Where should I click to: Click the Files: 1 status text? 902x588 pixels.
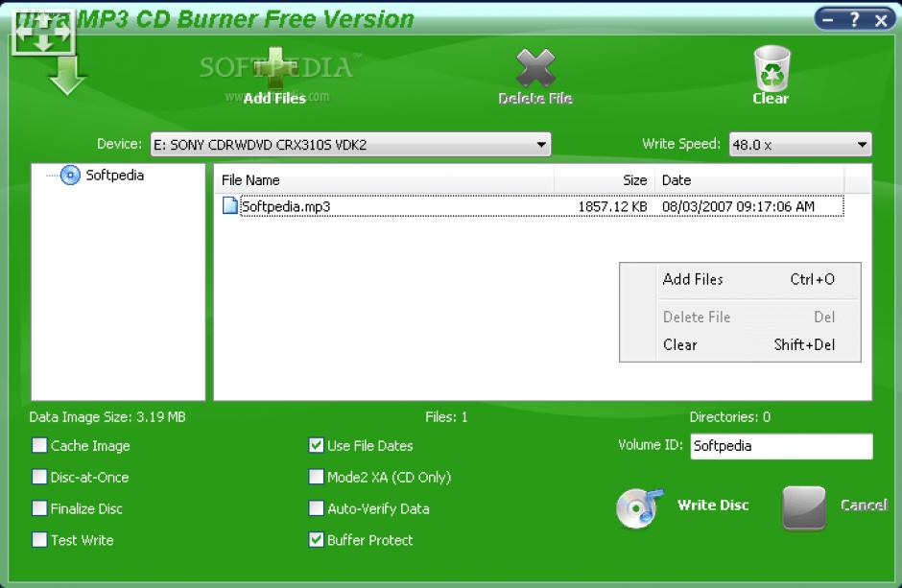pyautogui.click(x=446, y=417)
